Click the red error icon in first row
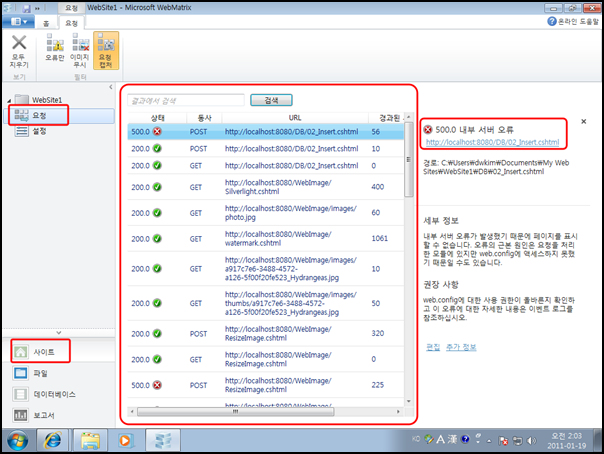The height and width of the screenshot is (454, 604). 157,131
